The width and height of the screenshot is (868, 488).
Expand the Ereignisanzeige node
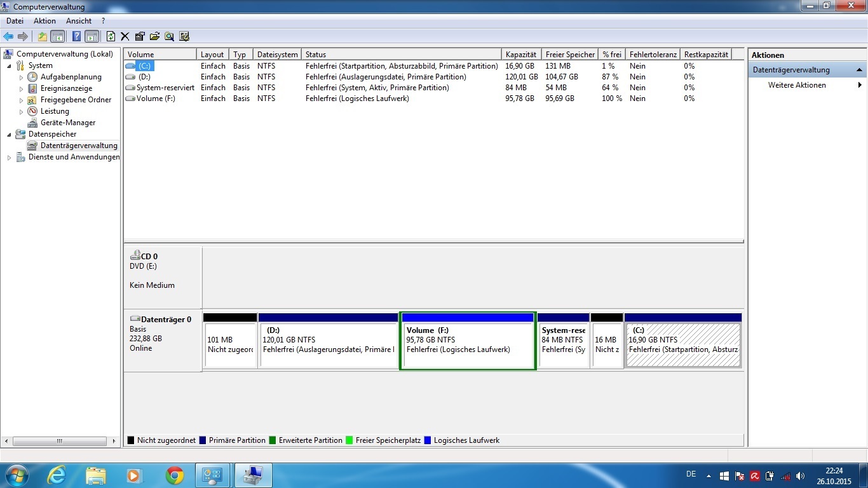click(21, 88)
